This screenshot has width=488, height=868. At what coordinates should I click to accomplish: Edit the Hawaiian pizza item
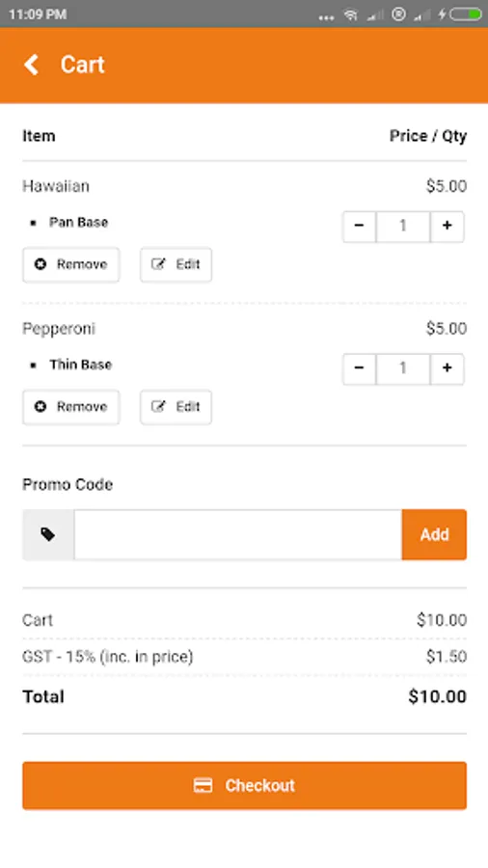pyautogui.click(x=176, y=264)
